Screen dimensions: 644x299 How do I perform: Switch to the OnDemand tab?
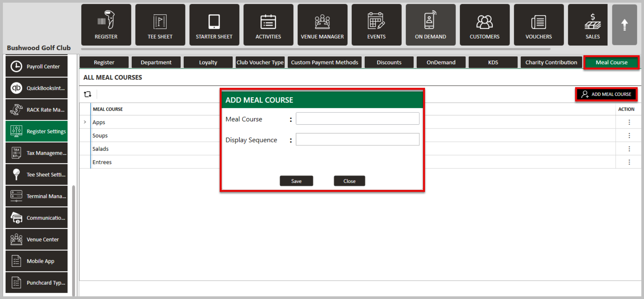[441, 62]
